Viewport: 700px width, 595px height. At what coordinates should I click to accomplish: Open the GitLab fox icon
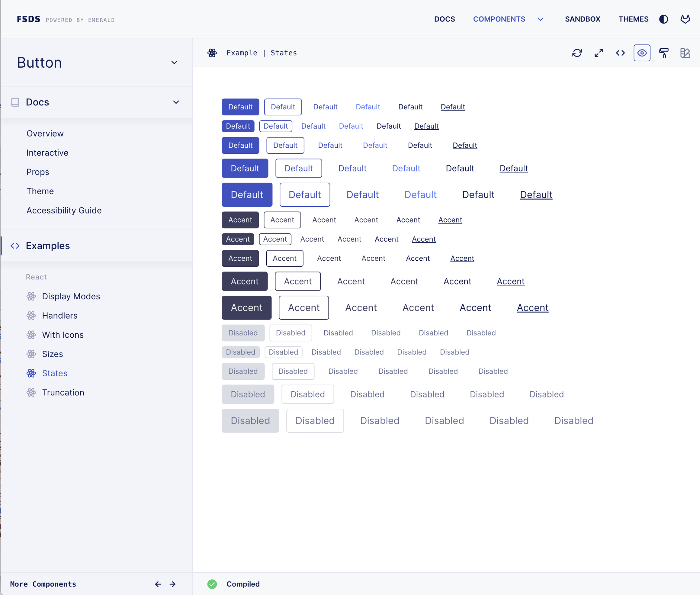coord(685,19)
